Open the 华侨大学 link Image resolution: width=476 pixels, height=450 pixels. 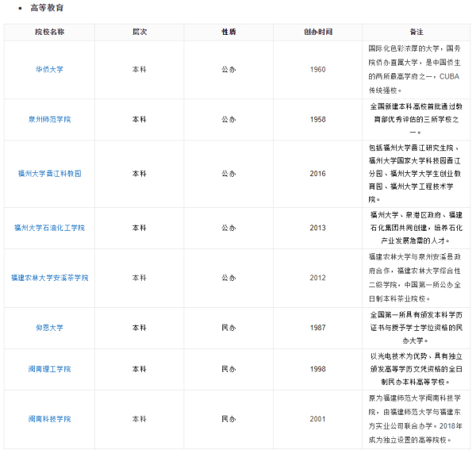point(49,70)
